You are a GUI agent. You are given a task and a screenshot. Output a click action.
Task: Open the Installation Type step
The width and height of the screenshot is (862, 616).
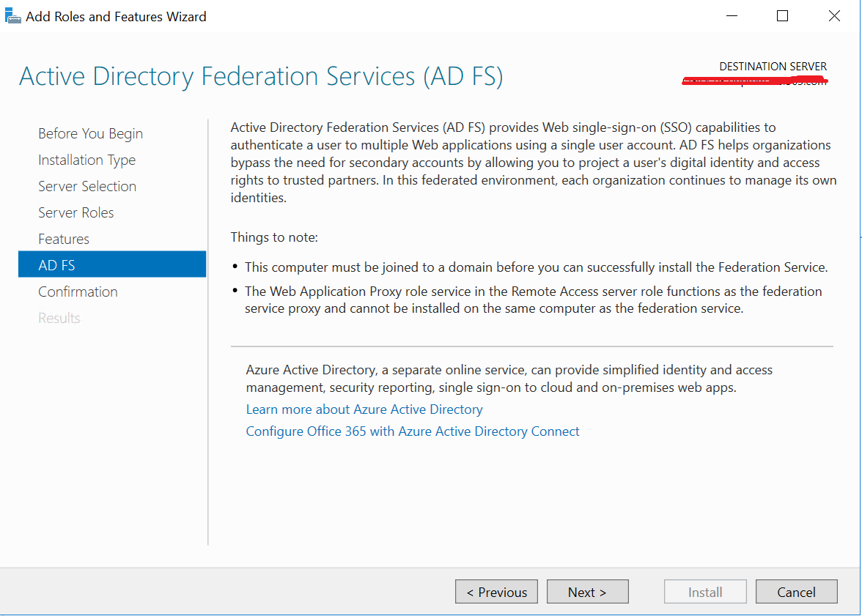tap(86, 160)
